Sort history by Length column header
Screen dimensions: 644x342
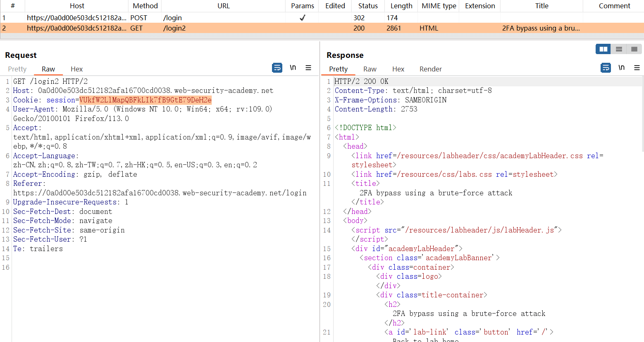tap(401, 6)
